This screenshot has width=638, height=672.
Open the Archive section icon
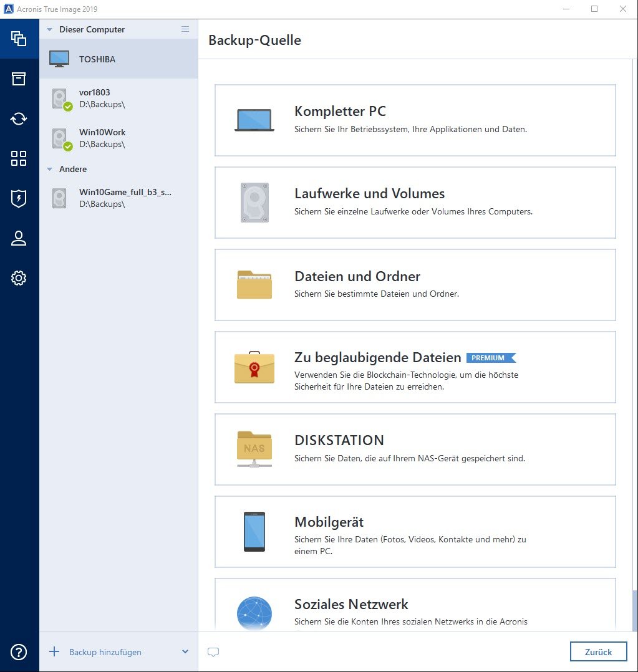tap(19, 79)
